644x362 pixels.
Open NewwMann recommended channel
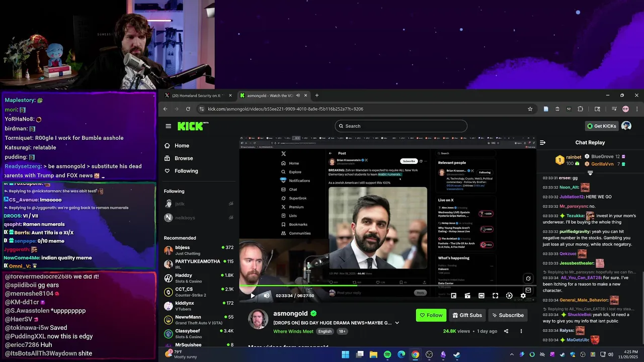(198, 320)
